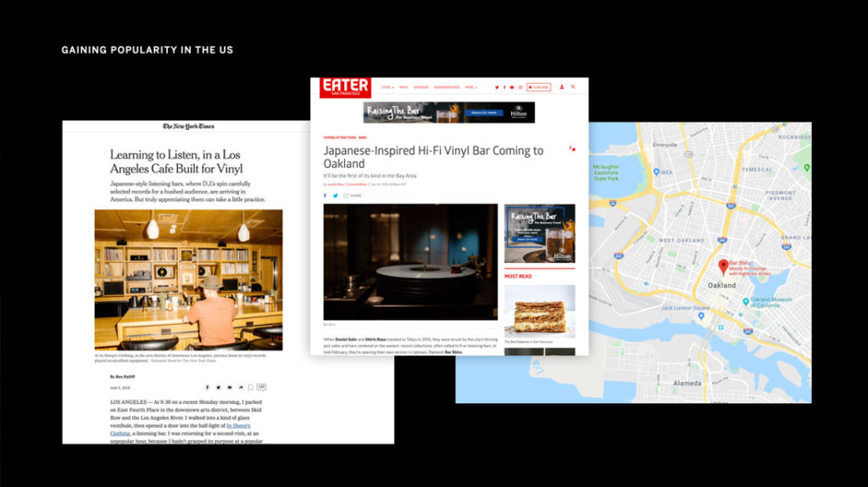
Task: Click the Bar Shiru red map pin
Action: (x=723, y=267)
